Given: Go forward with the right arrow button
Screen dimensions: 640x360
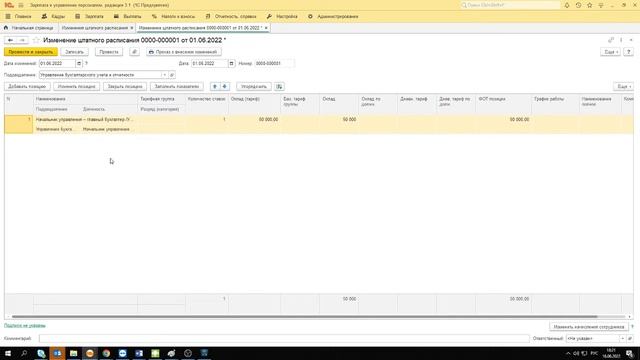Looking at the screenshot, I should [x=22, y=40].
